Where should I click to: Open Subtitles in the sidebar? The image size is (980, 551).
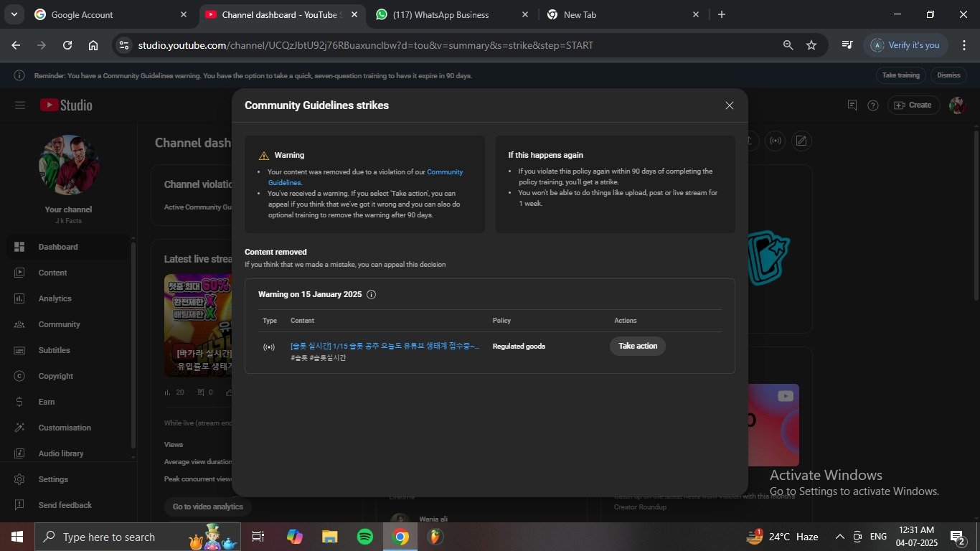68,350
